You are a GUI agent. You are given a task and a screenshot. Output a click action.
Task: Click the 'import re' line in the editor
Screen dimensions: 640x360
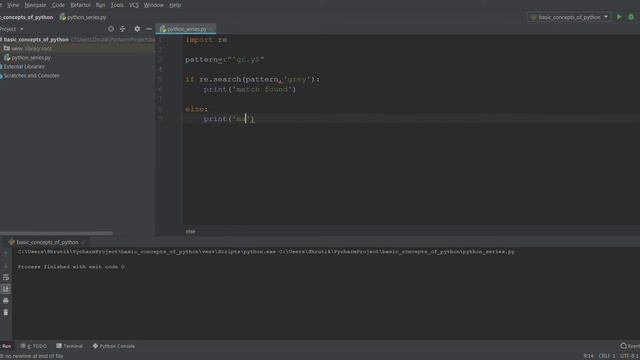click(206, 40)
